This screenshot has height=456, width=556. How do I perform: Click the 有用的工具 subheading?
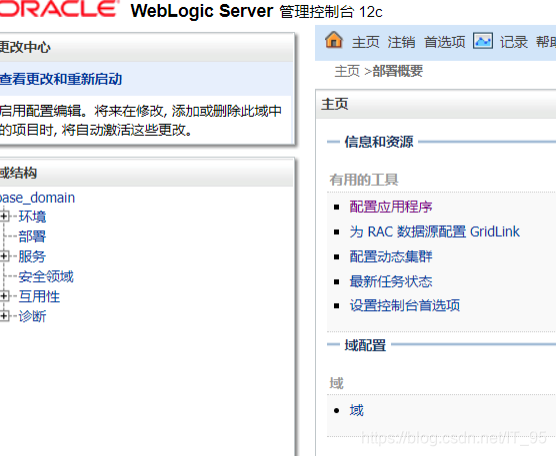[x=364, y=180]
